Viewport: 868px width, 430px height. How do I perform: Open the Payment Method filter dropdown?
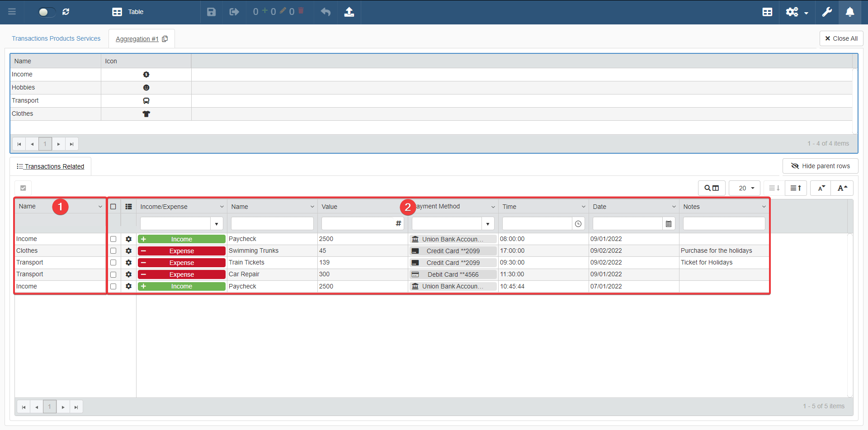coord(488,224)
